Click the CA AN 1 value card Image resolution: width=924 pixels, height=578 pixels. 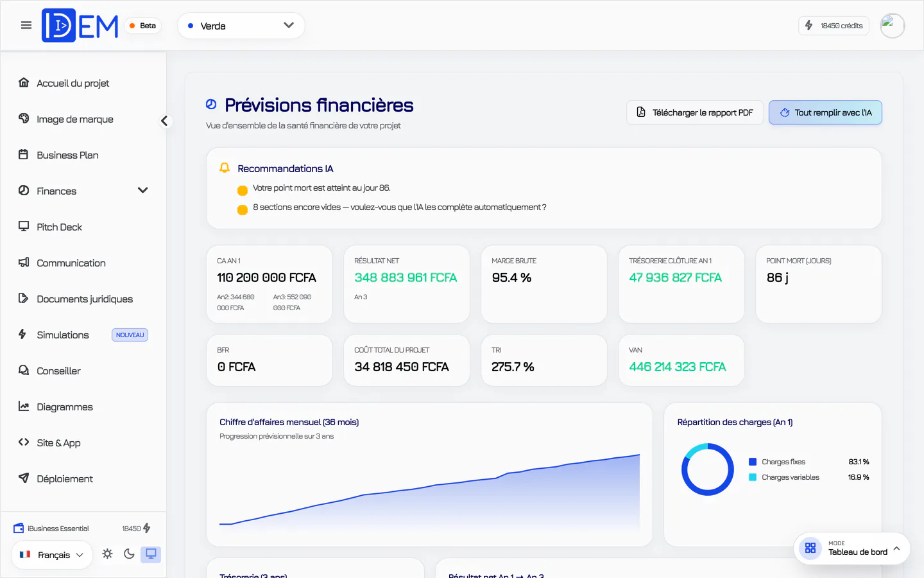click(269, 284)
